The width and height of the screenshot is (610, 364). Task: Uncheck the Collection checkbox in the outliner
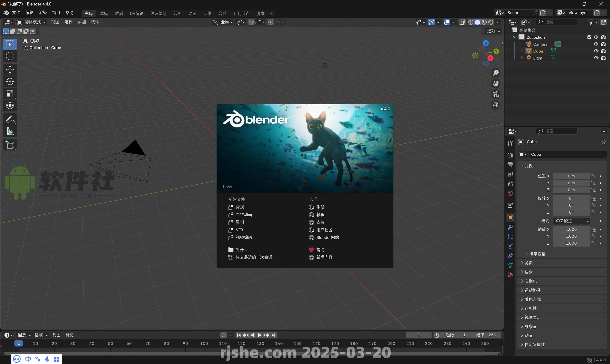(x=589, y=37)
